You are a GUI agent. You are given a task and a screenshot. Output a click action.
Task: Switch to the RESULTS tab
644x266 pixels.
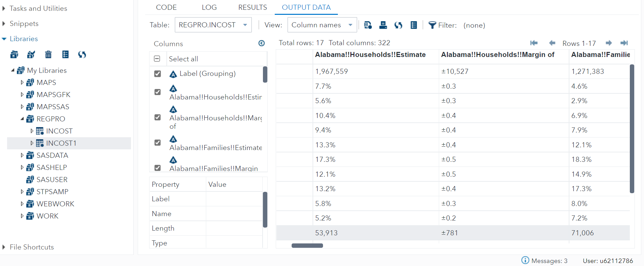[252, 7]
